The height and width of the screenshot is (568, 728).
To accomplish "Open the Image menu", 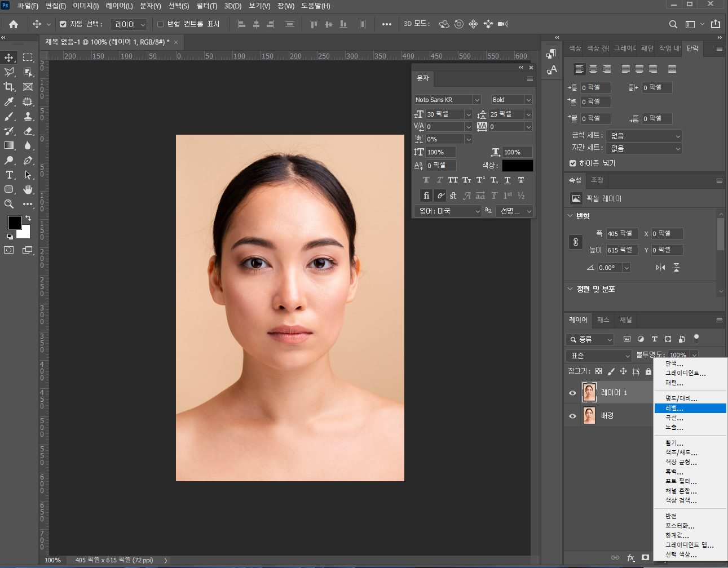I will 86,6.
